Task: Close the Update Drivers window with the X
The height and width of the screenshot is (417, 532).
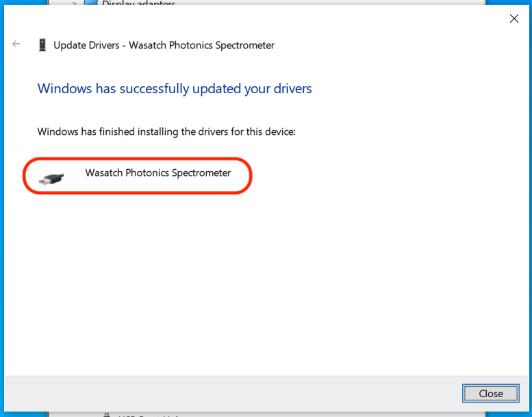Action: (514, 18)
